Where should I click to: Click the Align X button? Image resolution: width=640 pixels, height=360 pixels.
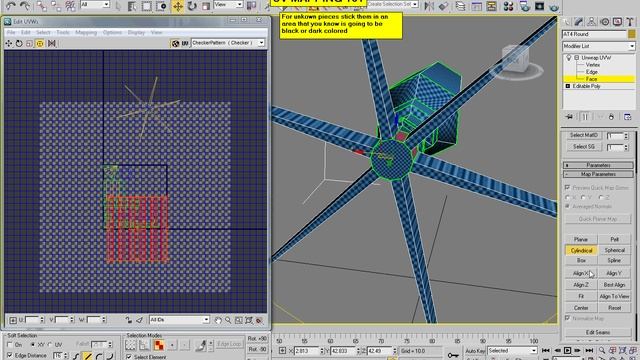pos(581,273)
